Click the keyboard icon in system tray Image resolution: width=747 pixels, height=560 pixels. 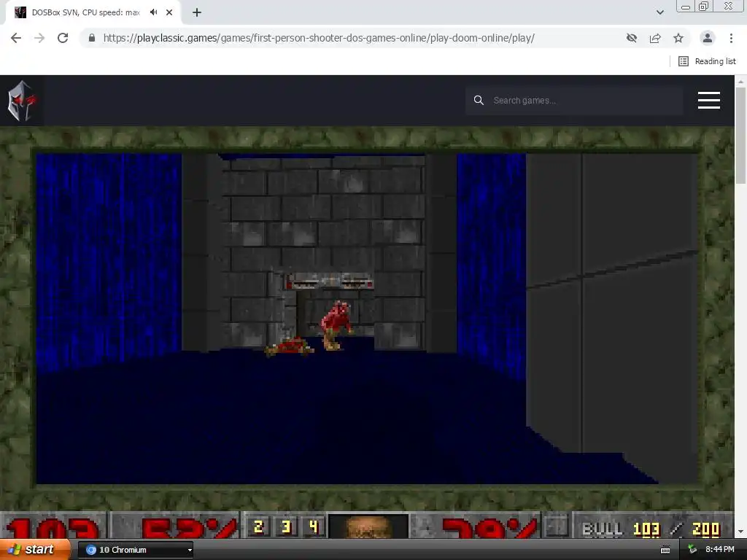point(665,550)
